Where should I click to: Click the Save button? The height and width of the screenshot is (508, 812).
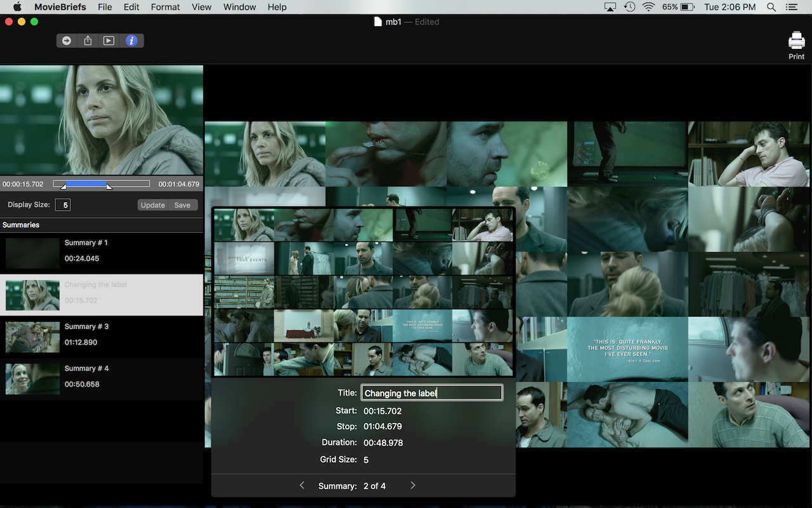pos(183,205)
